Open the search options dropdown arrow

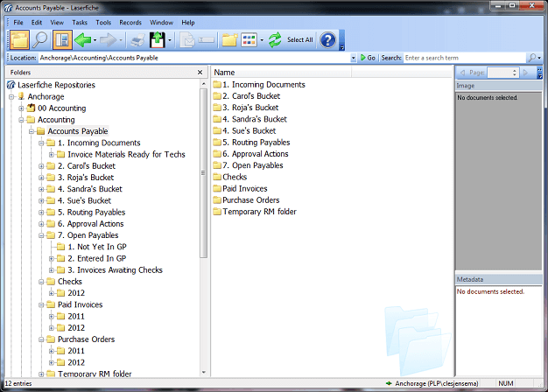(539, 58)
